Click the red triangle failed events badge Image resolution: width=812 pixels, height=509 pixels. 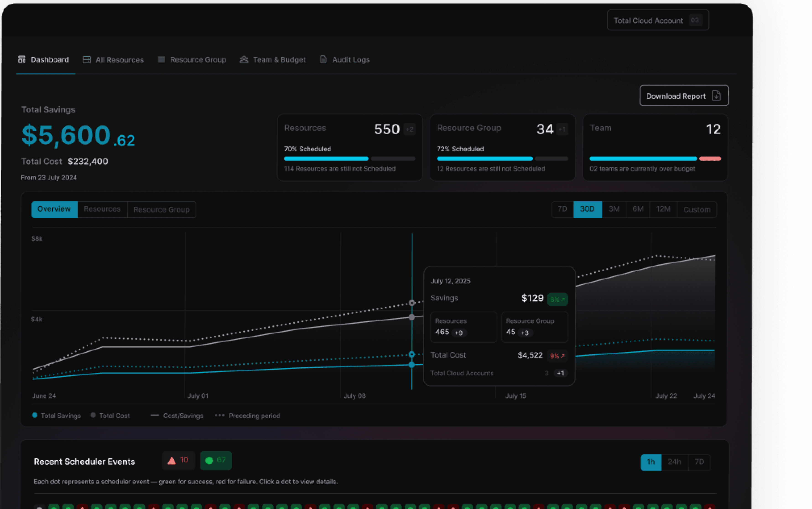point(178,460)
